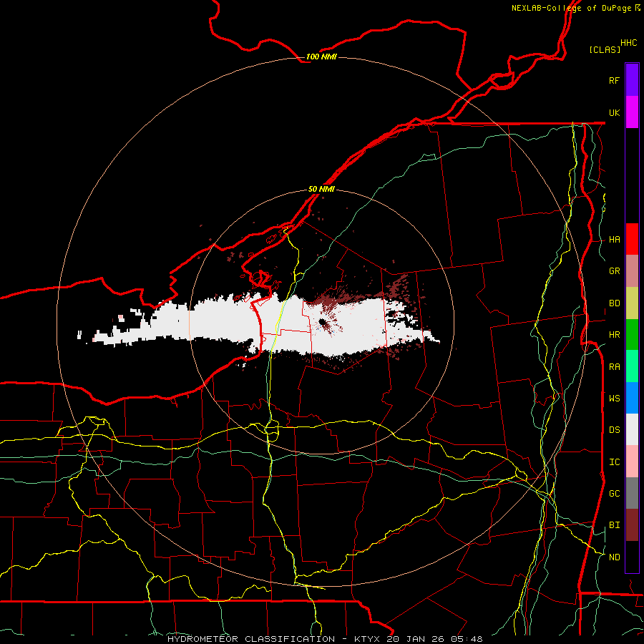The height and width of the screenshot is (644, 644).
Task: Click the 50 NMI range ring label
Action: pos(321,189)
